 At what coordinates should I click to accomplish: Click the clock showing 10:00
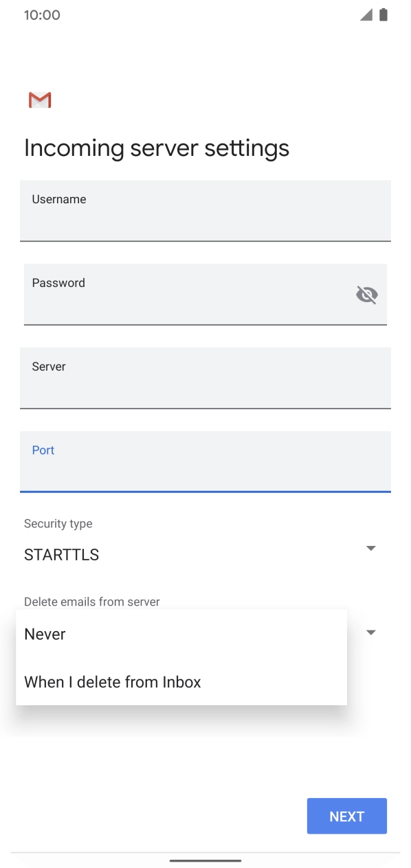[x=41, y=14]
